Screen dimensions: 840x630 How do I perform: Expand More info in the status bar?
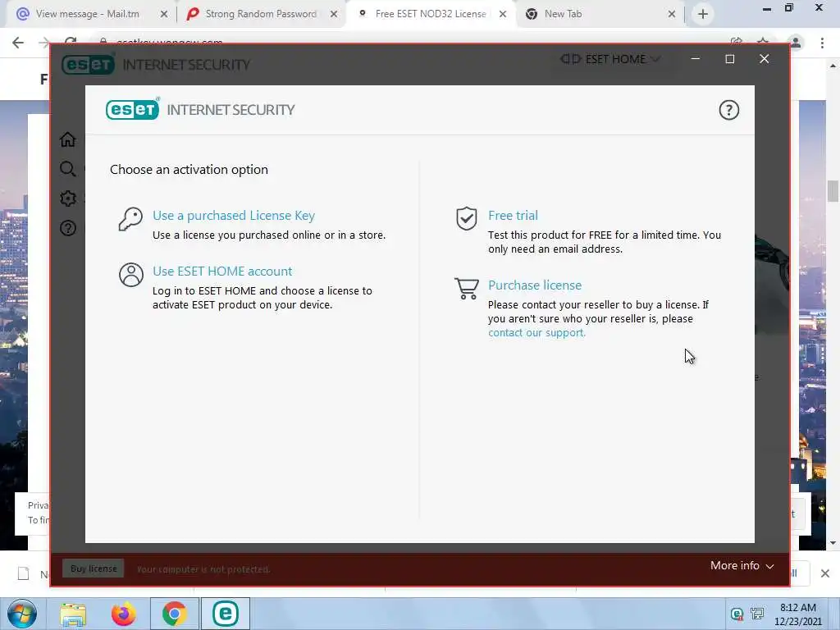[742, 566]
